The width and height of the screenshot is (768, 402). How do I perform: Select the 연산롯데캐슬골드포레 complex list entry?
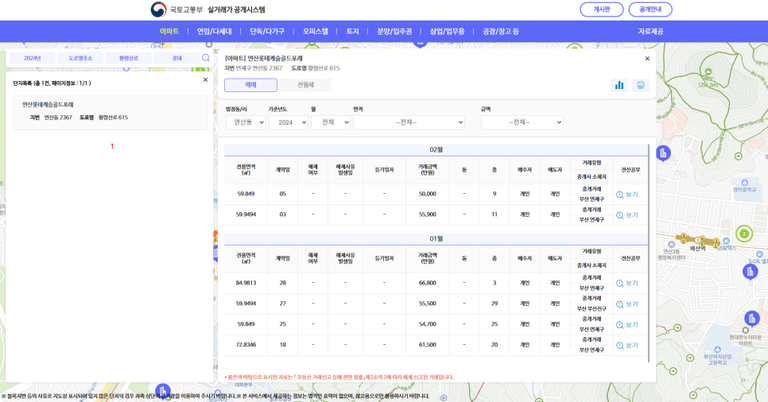pos(48,104)
